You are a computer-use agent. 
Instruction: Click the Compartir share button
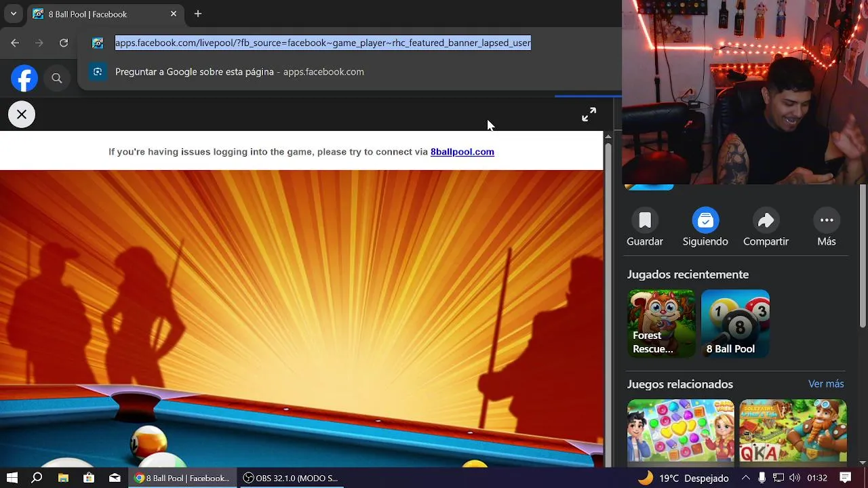[766, 228]
